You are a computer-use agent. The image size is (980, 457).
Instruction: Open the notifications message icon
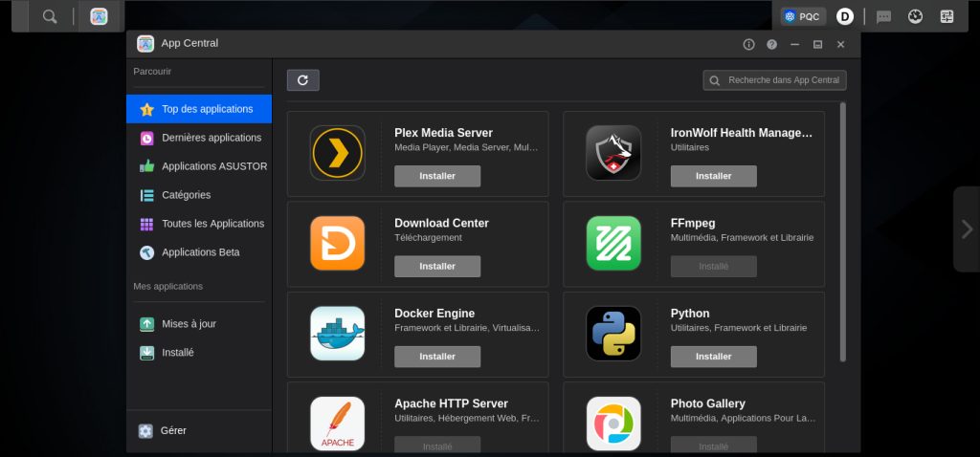tap(883, 17)
